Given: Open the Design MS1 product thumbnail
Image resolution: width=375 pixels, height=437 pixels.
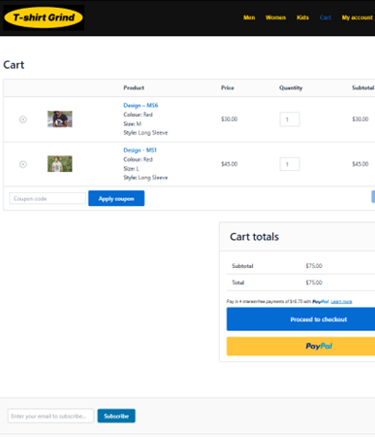Looking at the screenshot, I should [x=60, y=164].
